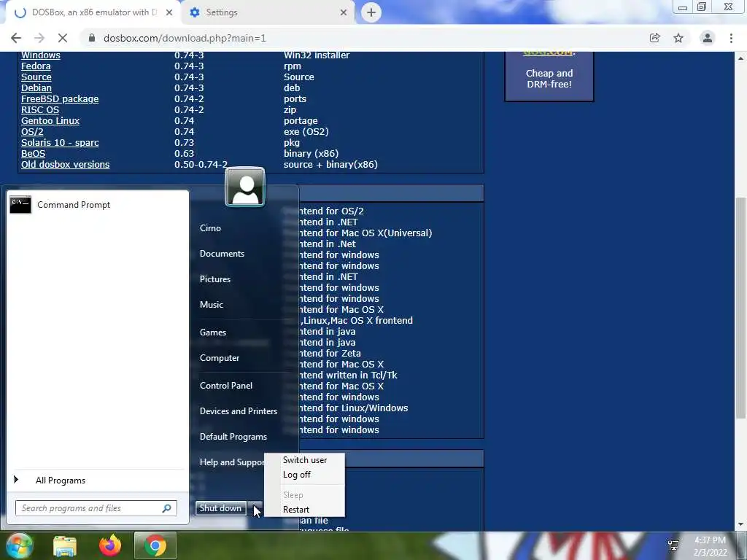
Task: Follow the Windows download link
Action: click(x=41, y=55)
